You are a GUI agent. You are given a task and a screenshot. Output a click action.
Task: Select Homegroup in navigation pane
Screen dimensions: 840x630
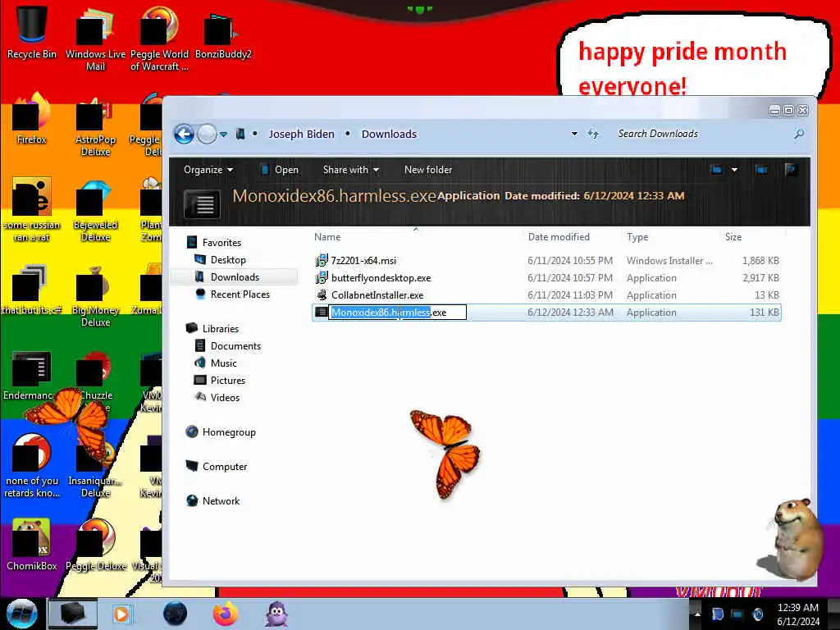pos(229,432)
